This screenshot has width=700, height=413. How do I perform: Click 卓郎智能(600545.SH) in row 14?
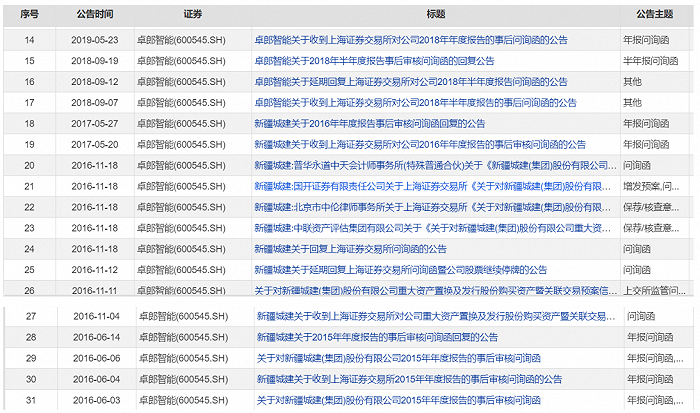click(181, 40)
